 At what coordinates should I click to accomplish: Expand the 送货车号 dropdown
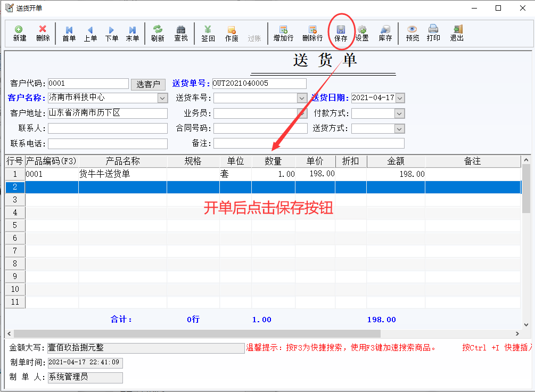pos(302,99)
